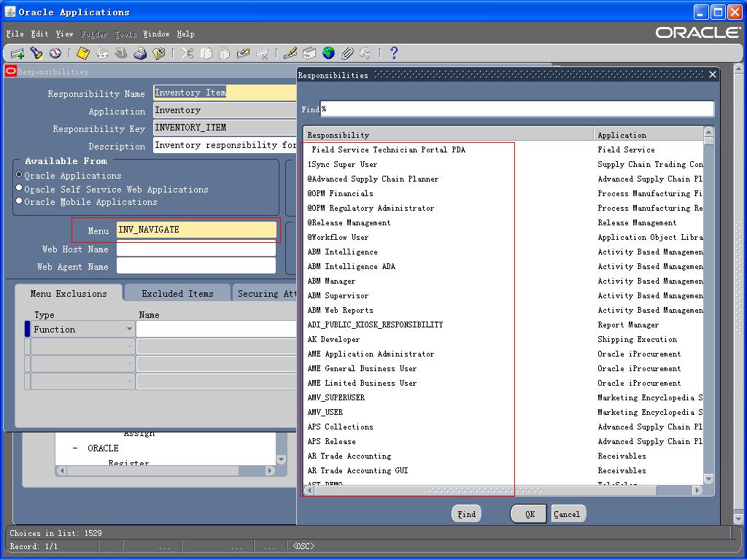Viewport: 747px width, 560px height.
Task: Select the Oracle Applications radio button
Action: [x=19, y=175]
